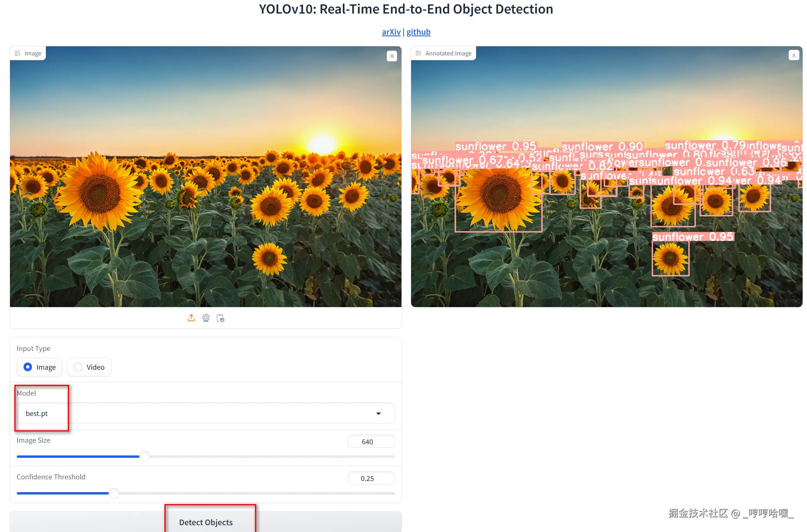
Task: Adjust the Image Size slider handle
Action: click(x=144, y=456)
